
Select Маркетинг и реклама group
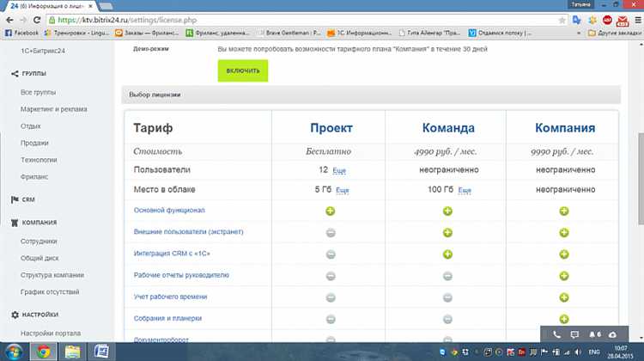click(x=54, y=109)
